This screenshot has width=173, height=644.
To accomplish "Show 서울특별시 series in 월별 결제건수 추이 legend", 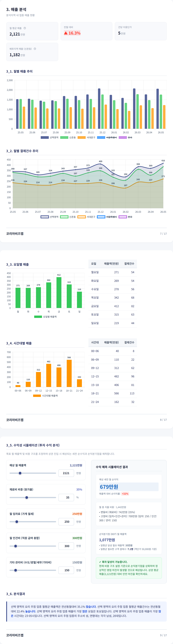I will [107, 217].
